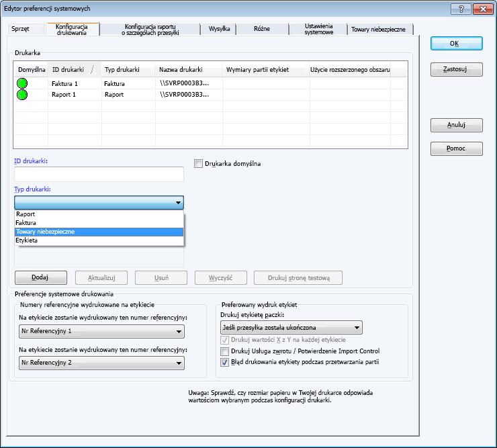This screenshot has width=497, height=448.
Task: Close the Edytor preferencji systemowych window
Action: 483,9
